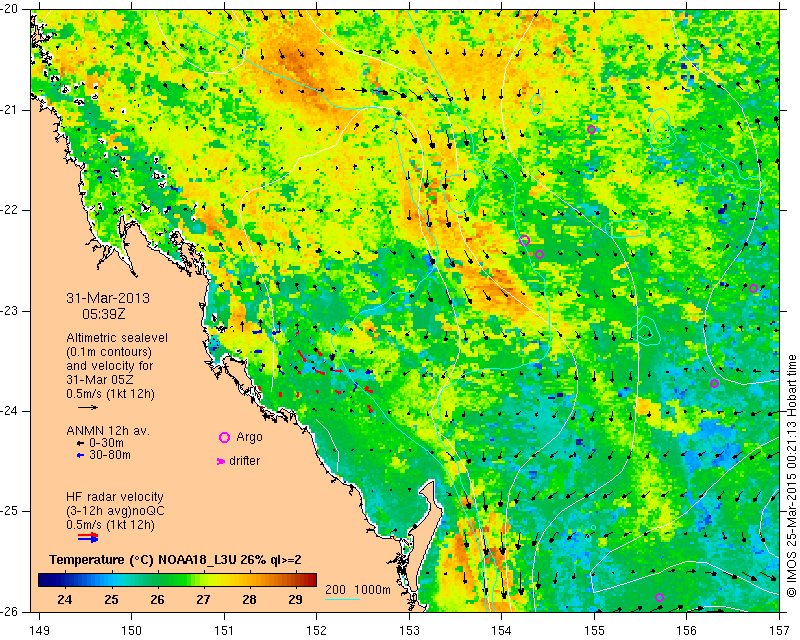The image size is (800, 640).
Task: Click the 155 longitude axis label
Action: point(594,631)
